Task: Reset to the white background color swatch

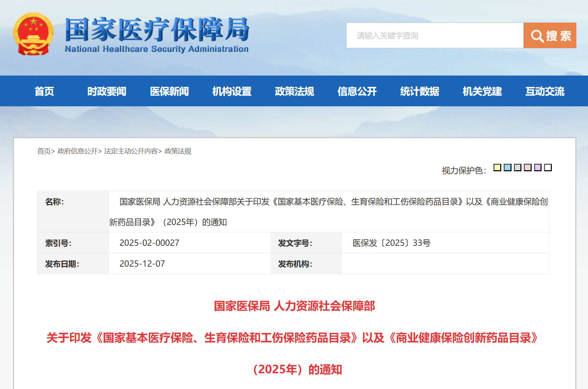Action: pos(548,167)
